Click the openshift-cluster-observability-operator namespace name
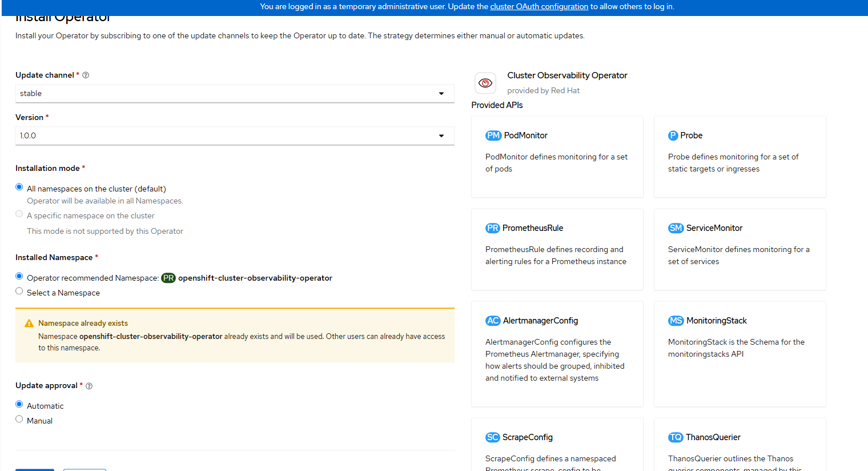 (255, 278)
